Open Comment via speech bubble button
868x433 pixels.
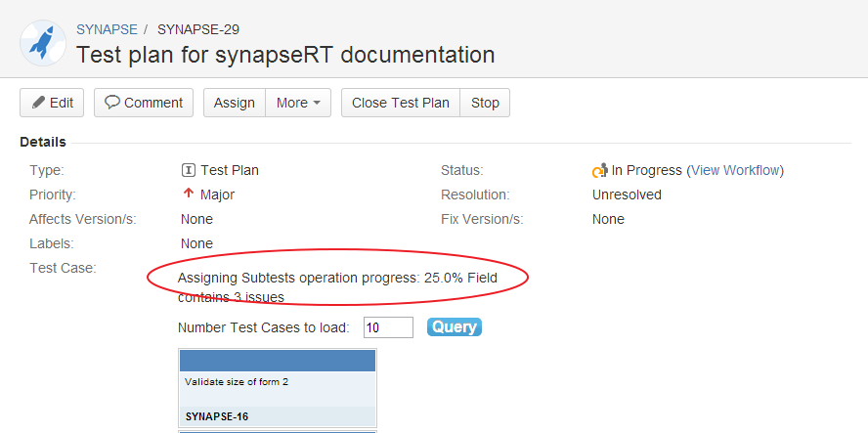point(144,103)
